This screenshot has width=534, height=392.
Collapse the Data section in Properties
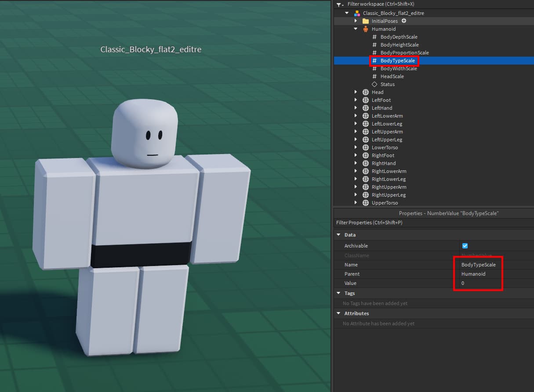[x=338, y=234]
